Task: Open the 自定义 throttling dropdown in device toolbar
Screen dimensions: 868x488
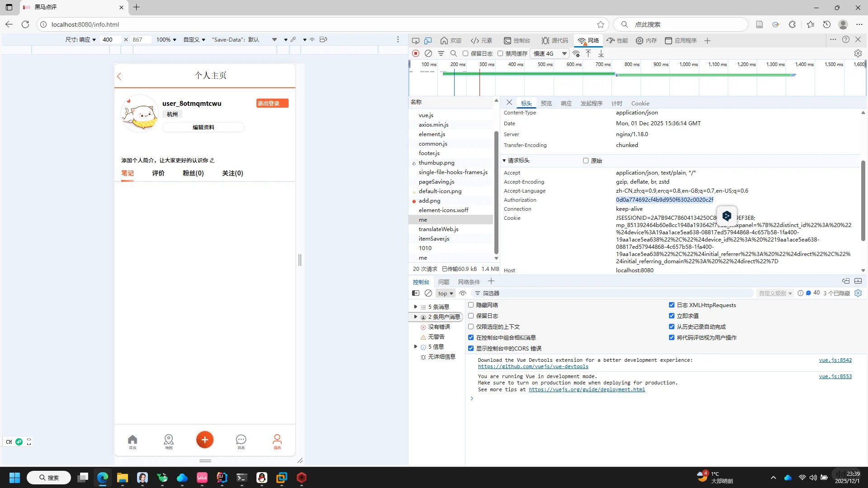Action: click(x=194, y=40)
